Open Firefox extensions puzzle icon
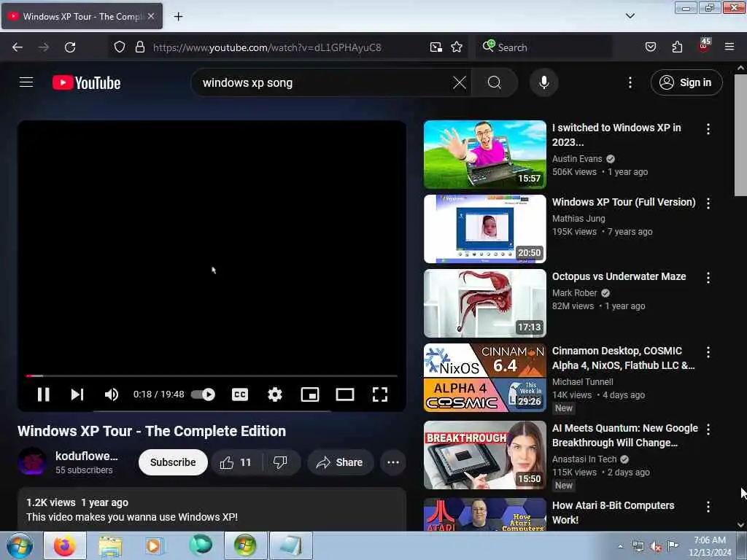This screenshot has width=747, height=560. 677,47
